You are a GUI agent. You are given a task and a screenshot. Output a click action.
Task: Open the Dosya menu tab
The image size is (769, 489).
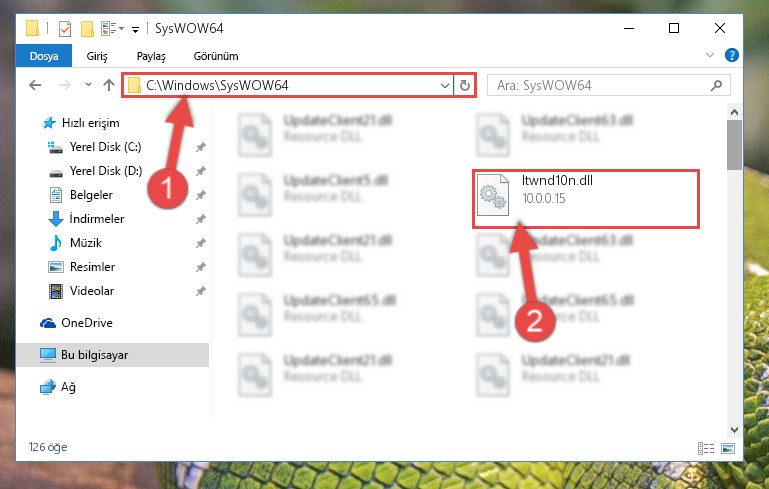(44, 56)
